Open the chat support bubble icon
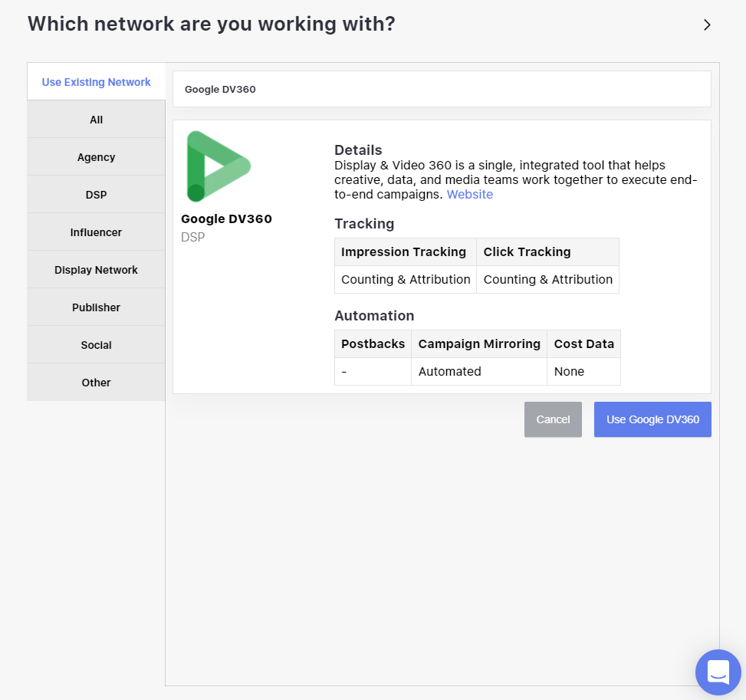Screen dimensions: 746x700 pos(718,672)
